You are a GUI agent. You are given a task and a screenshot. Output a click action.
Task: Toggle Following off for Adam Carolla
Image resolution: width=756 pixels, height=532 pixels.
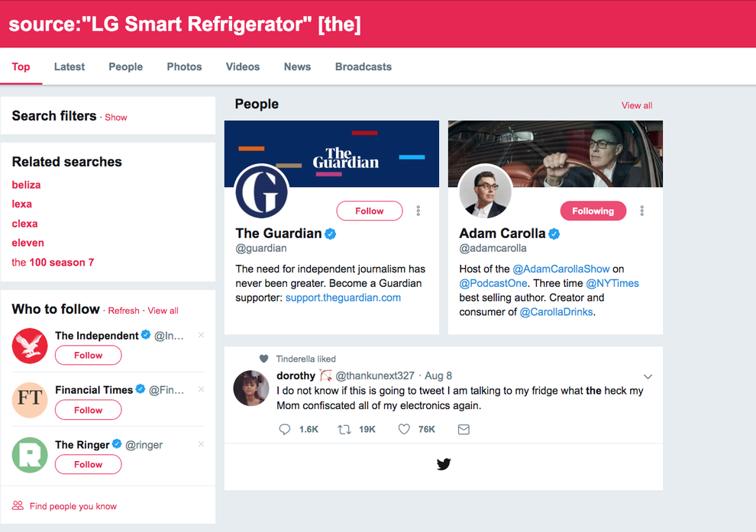[593, 210]
